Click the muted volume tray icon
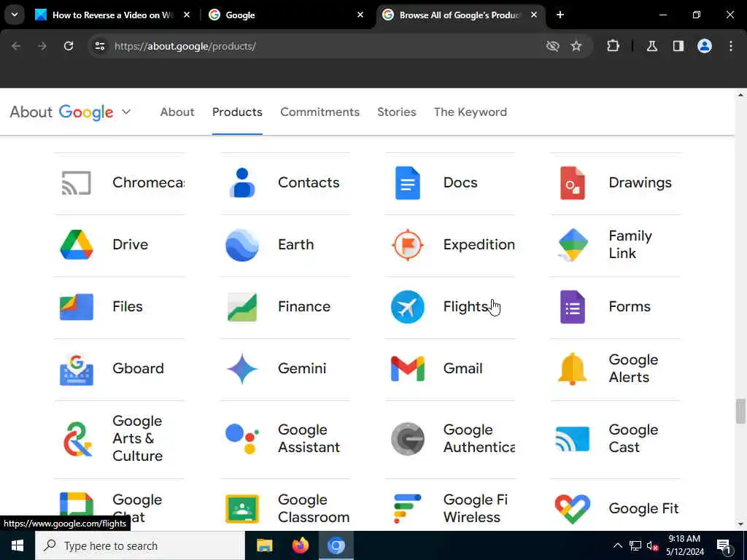Viewport: 747px width, 560px height. click(x=652, y=545)
